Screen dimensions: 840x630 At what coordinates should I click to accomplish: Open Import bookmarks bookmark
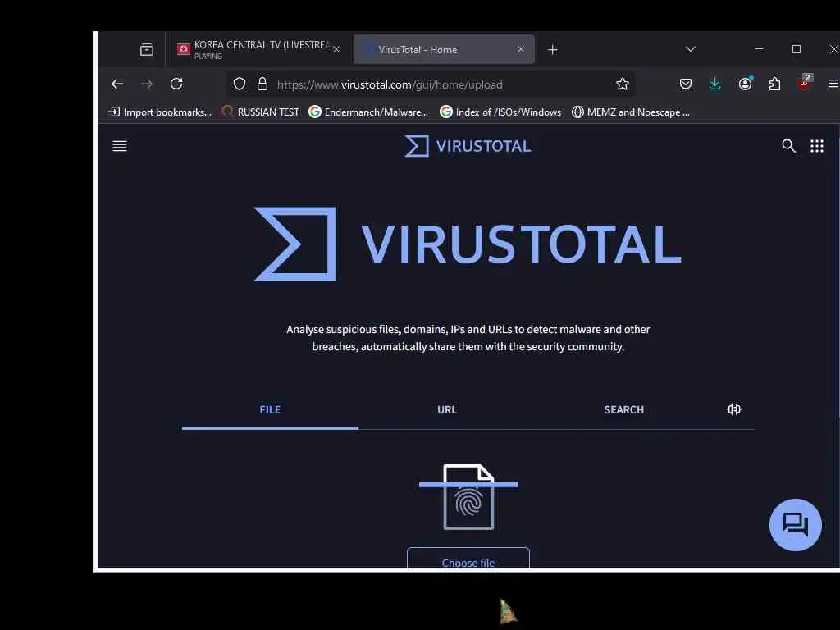pos(160,112)
